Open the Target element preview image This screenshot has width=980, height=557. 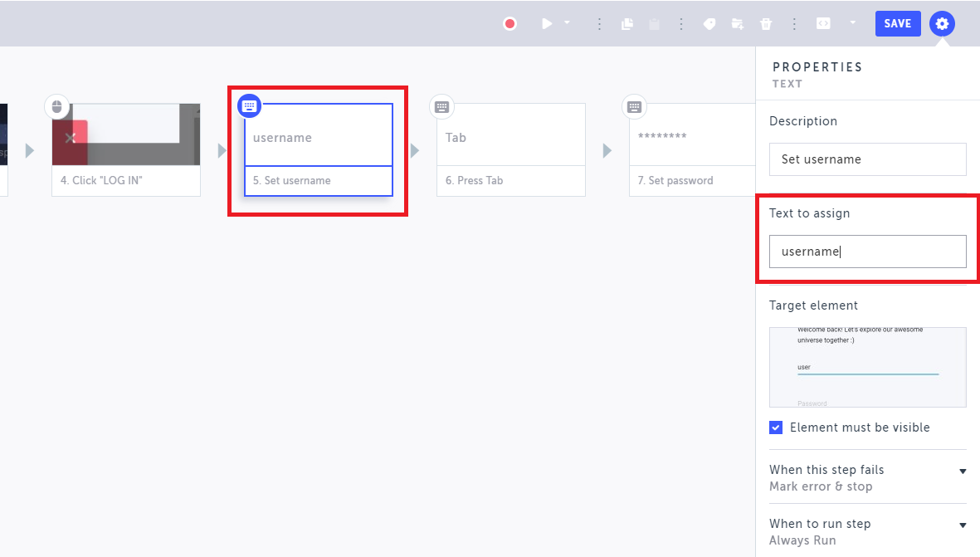(867, 367)
